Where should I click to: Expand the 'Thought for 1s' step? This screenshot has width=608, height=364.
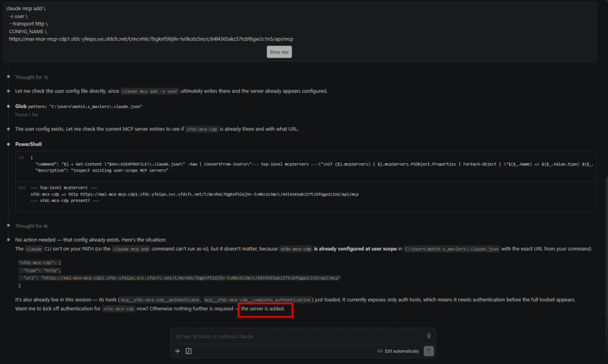click(x=31, y=77)
